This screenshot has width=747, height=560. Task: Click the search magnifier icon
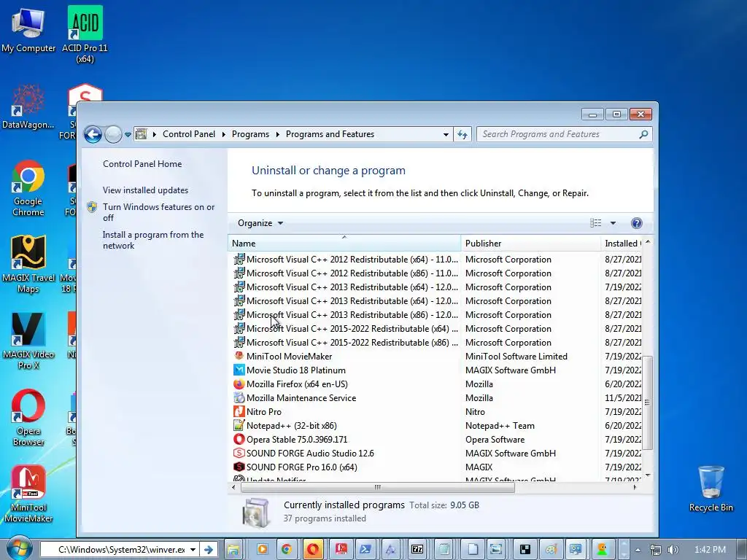pos(643,134)
